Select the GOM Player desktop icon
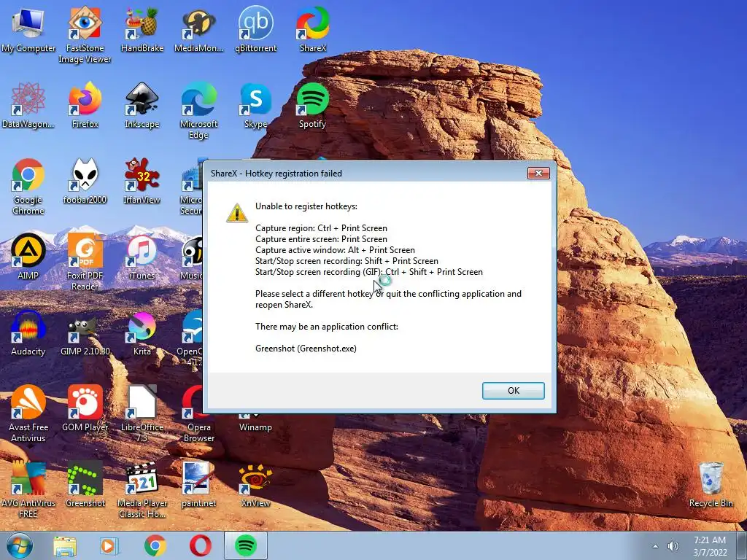 pyautogui.click(x=85, y=410)
